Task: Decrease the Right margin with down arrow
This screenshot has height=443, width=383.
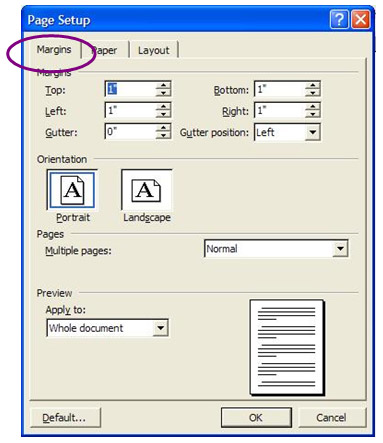Action: 313,114
